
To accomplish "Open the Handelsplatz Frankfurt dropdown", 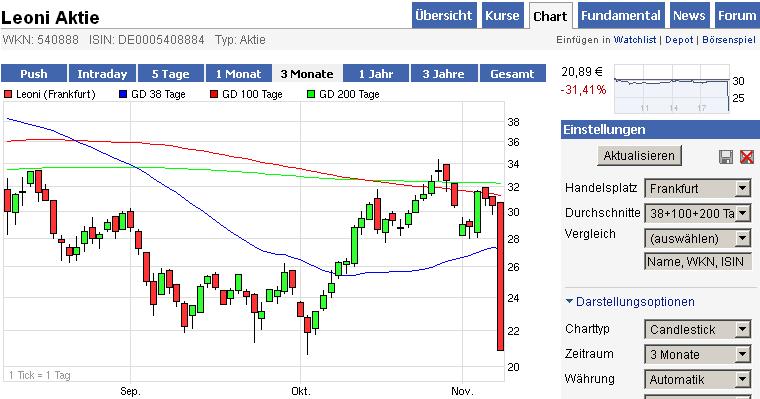I will coord(698,188).
